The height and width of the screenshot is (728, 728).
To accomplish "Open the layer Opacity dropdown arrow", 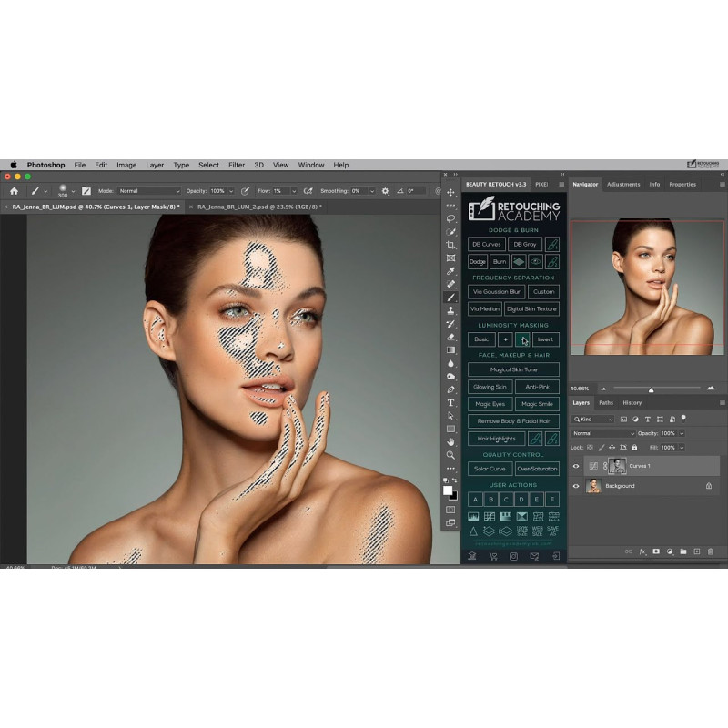I will click(681, 433).
